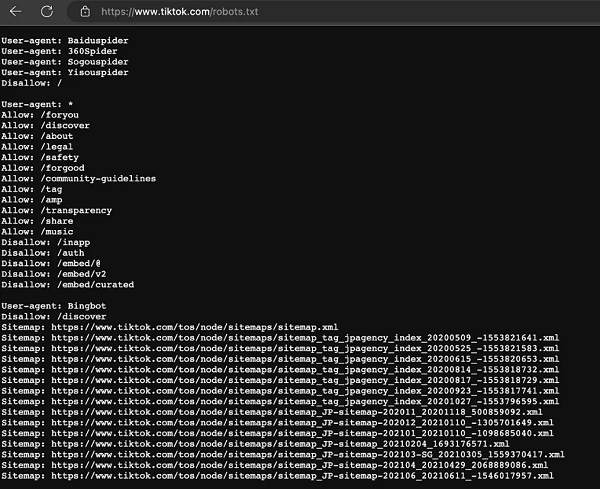
Task: Click the sitemap.xml Sitemap line
Action: (170, 327)
